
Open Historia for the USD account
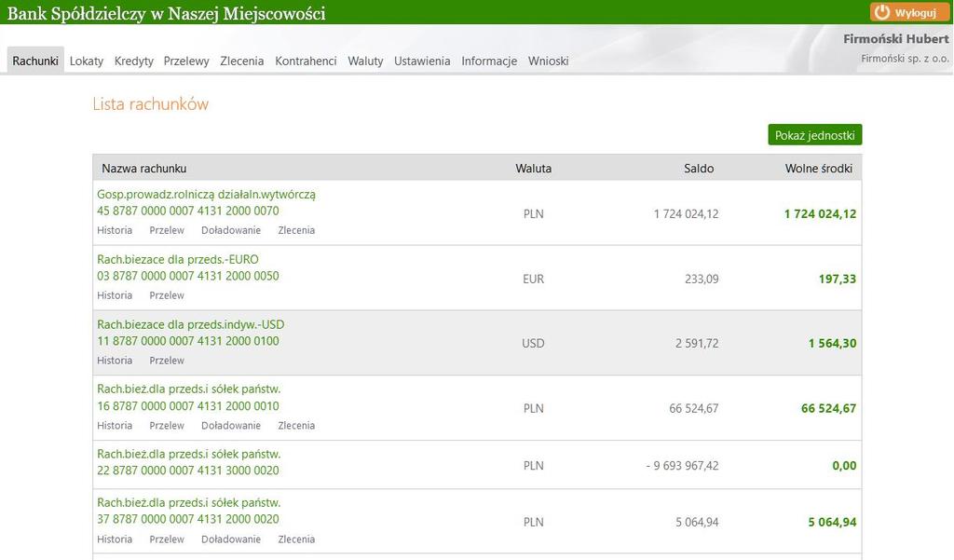[115, 361]
